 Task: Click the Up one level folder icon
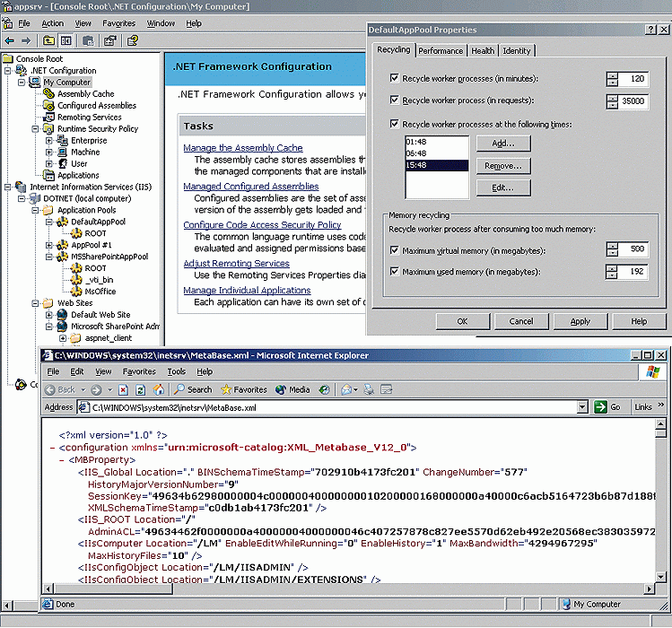pyautogui.click(x=48, y=40)
